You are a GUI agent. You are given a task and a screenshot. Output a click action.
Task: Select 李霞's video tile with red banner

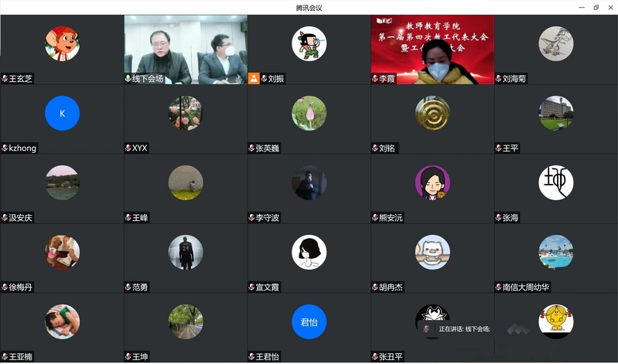pos(432,49)
